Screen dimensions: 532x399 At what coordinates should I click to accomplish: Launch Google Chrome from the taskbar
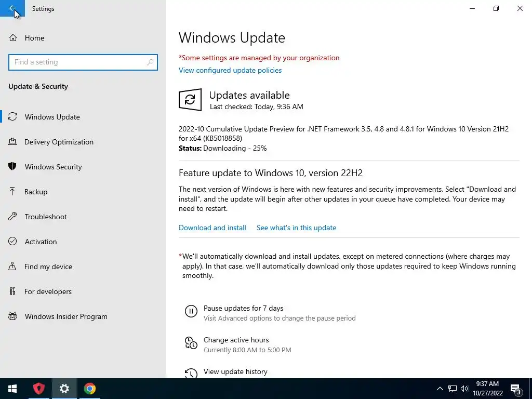(x=90, y=389)
